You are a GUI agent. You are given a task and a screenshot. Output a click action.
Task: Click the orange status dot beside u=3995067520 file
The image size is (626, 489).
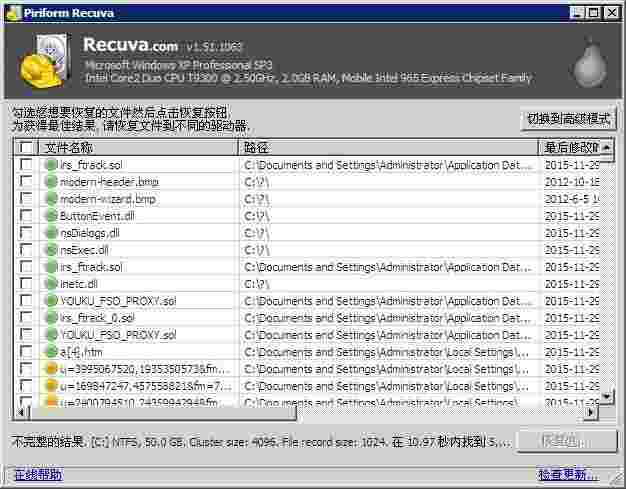[x=51, y=369]
